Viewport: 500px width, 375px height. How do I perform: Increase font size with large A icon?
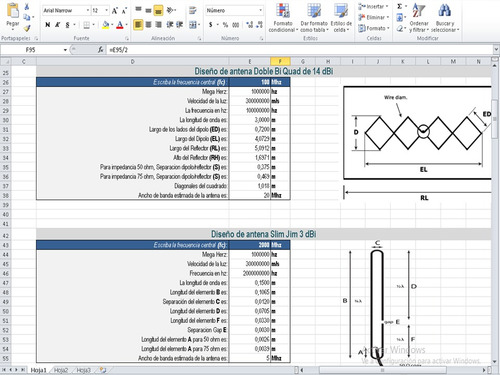click(x=115, y=11)
